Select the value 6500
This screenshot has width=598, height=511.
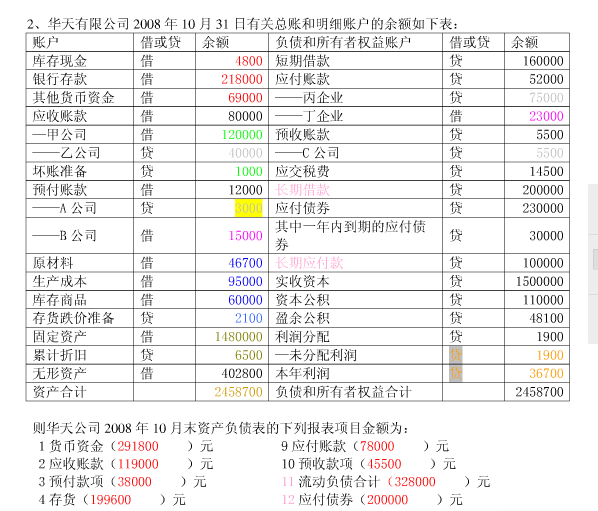(249, 355)
